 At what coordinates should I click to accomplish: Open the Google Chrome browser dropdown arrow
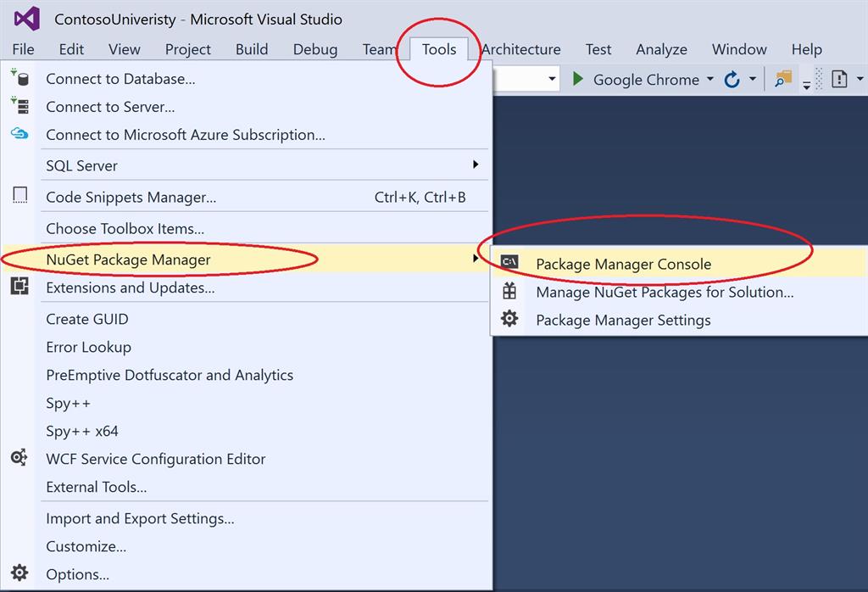click(710, 80)
